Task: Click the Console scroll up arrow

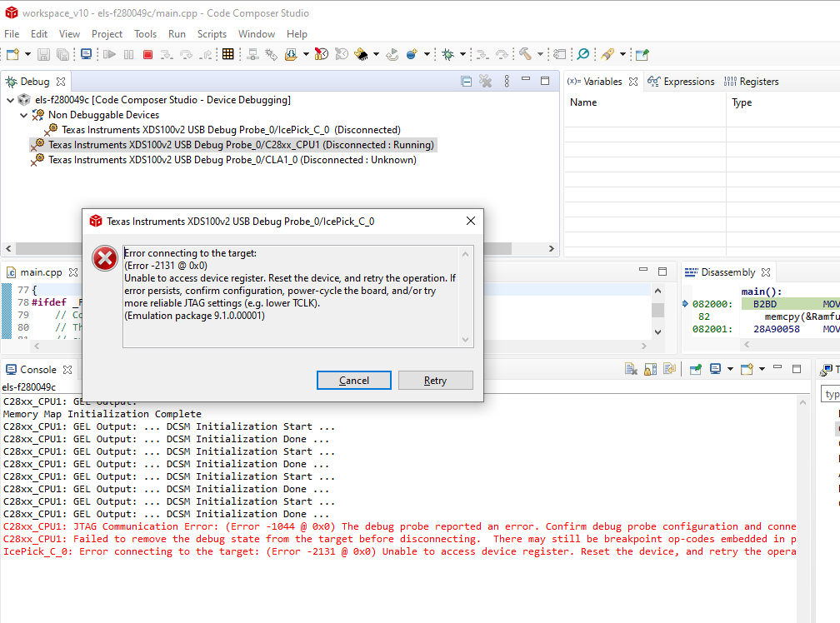Action: point(802,402)
